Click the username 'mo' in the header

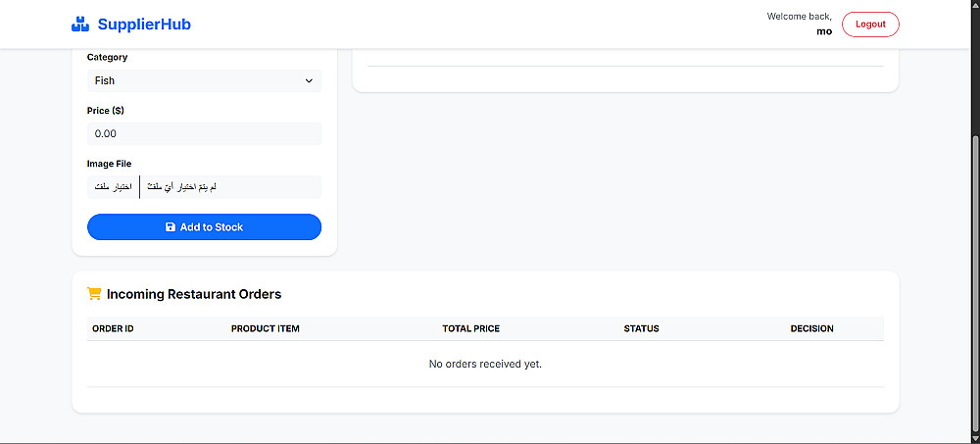click(824, 31)
